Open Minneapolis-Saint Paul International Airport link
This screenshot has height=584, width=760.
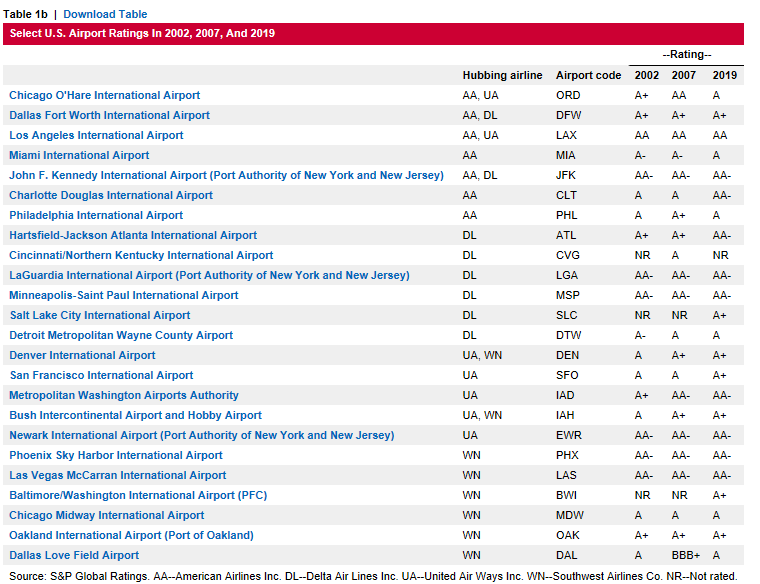click(x=124, y=295)
